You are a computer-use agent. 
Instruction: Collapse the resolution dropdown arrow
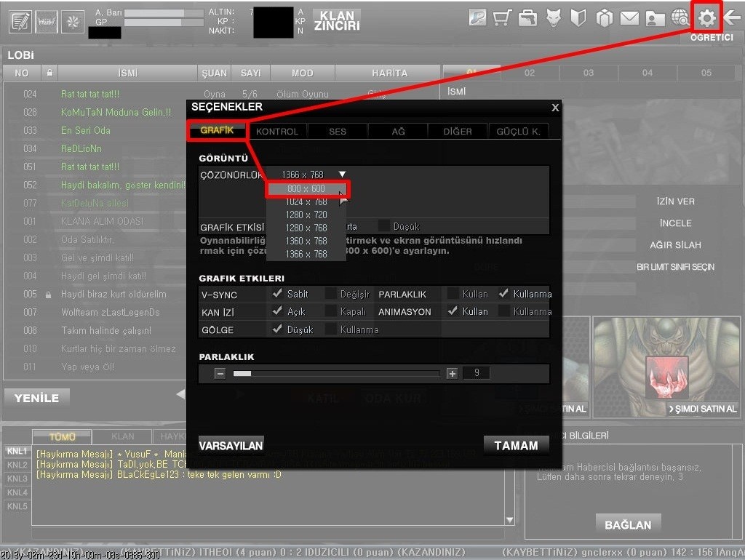point(342,175)
